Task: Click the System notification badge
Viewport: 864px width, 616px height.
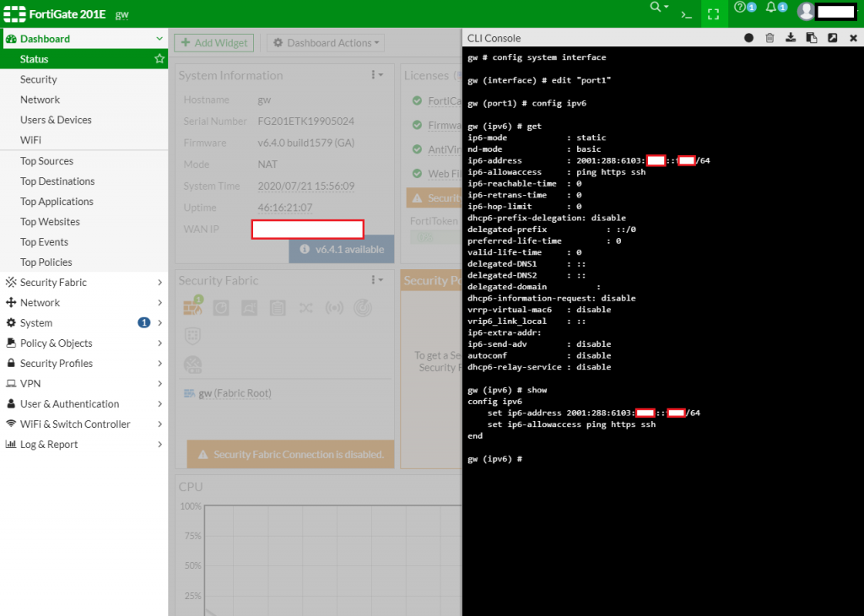Action: pyautogui.click(x=143, y=323)
